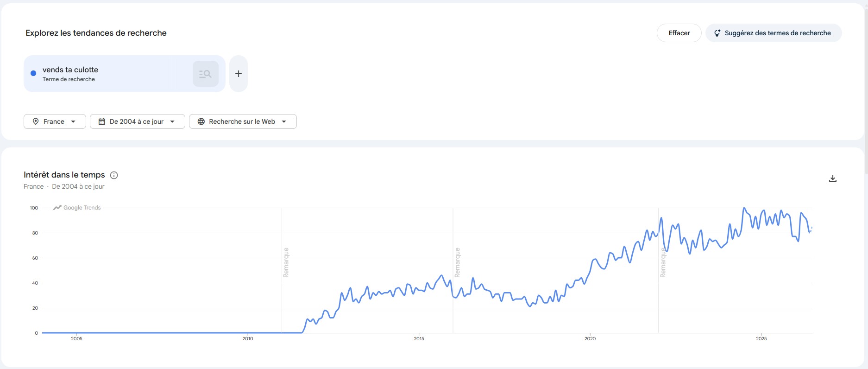Open the Recherche sur le Web dropdown

tap(243, 121)
